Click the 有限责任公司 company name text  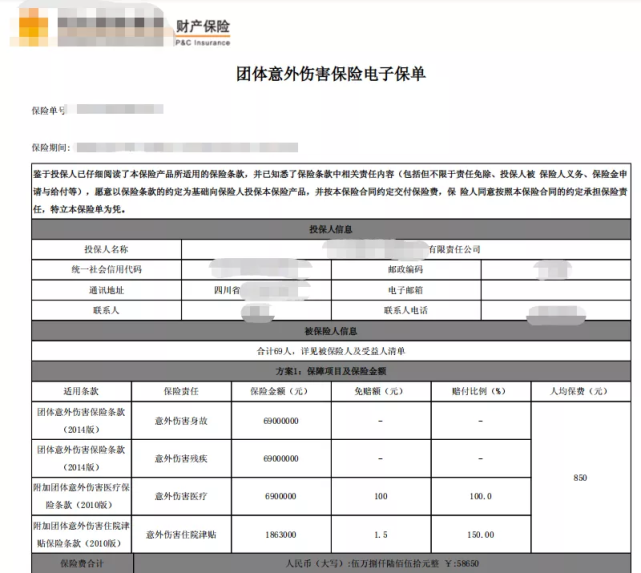coord(454,249)
